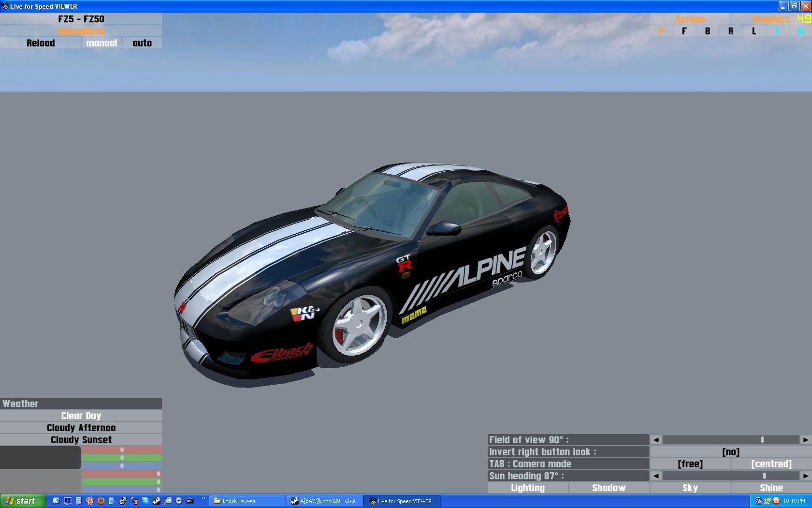The image size is (812, 508).
Task: Open the Lighting tab
Action: pyautogui.click(x=528, y=488)
